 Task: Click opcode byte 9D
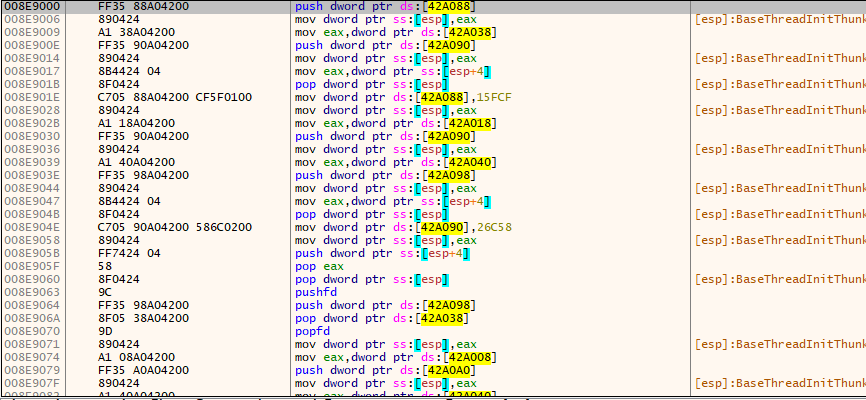105,331
